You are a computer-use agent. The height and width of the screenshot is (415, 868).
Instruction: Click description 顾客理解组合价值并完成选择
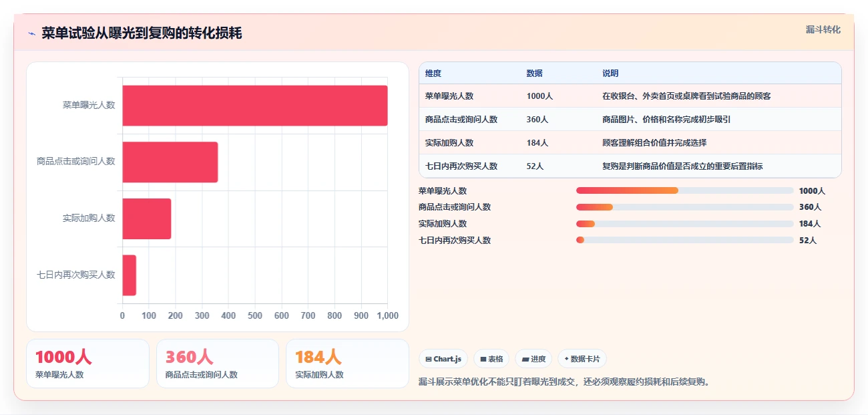click(x=654, y=143)
